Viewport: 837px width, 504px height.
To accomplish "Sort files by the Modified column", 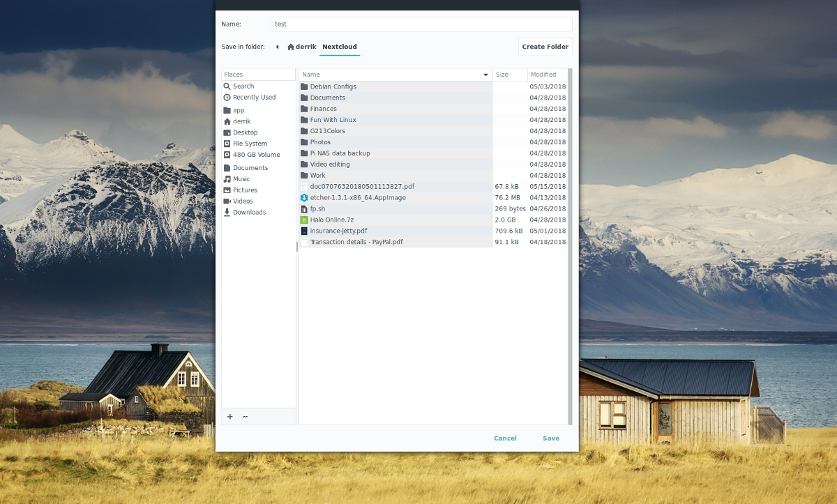I will coord(548,75).
